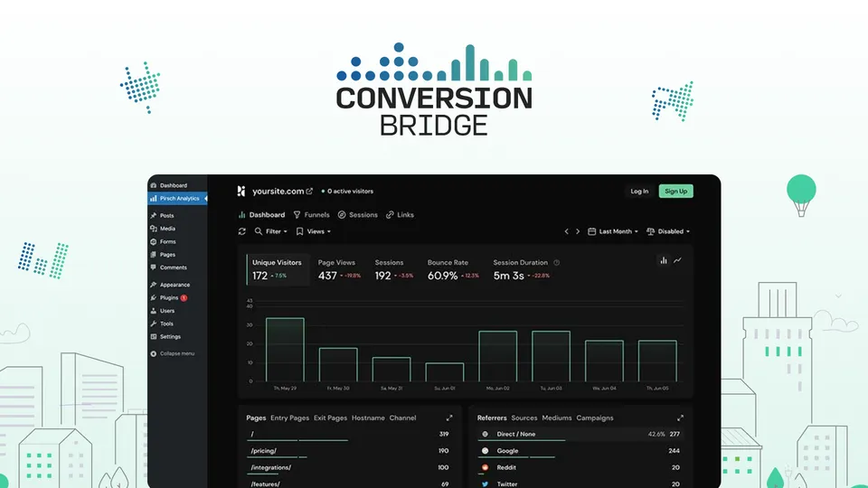
Task: Go to previous time period arrow
Action: point(566,231)
